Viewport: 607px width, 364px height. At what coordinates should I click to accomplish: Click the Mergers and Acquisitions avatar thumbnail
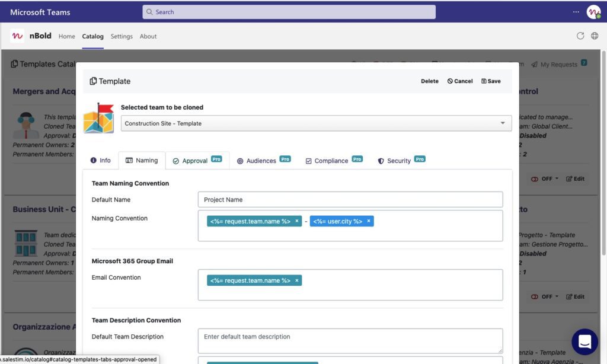(x=26, y=125)
